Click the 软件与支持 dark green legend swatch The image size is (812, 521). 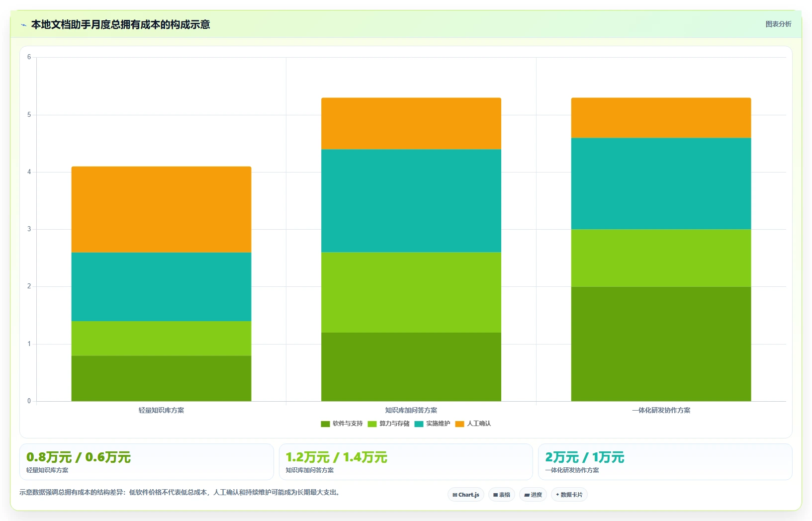[x=325, y=424]
